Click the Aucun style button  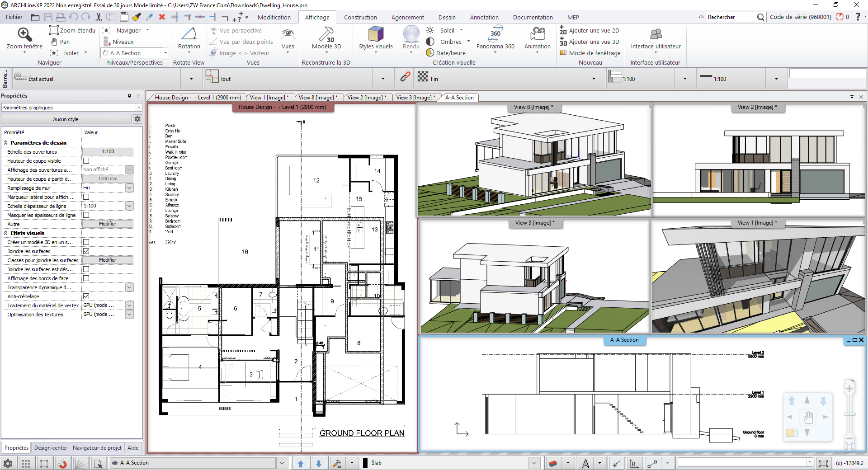[x=66, y=119]
